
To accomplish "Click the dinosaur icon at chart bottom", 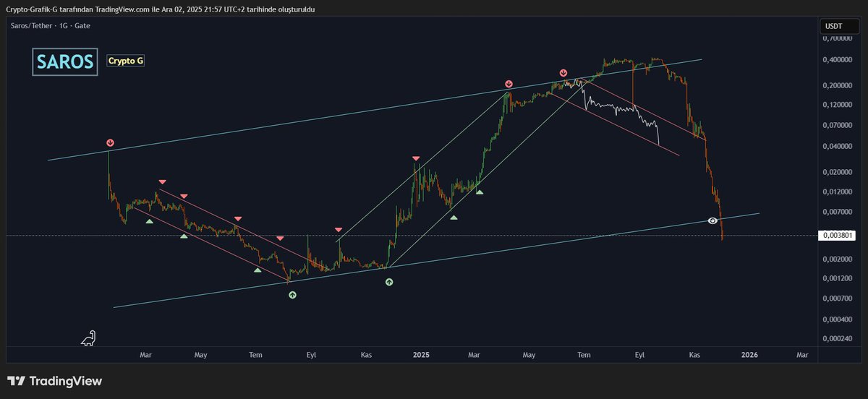I will tap(88, 338).
